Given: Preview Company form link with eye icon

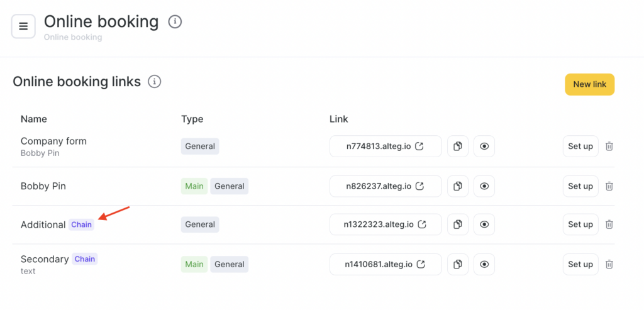Looking at the screenshot, I should pos(484,147).
